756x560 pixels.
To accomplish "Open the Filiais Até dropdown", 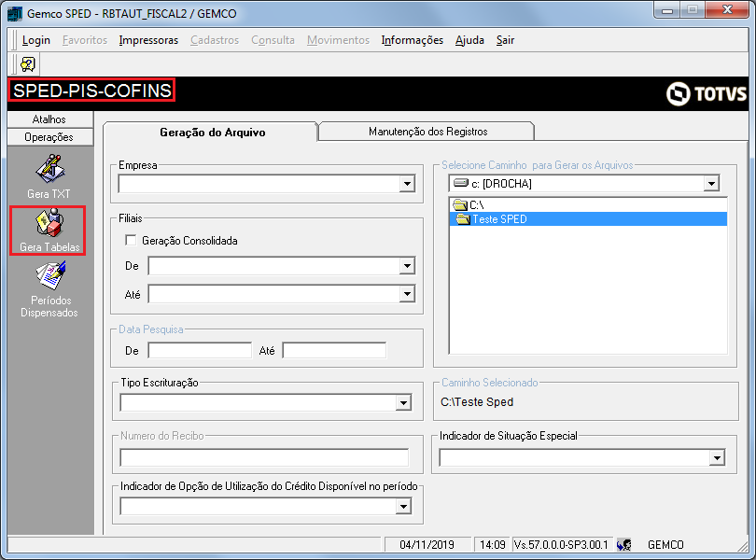I will tap(407, 294).
